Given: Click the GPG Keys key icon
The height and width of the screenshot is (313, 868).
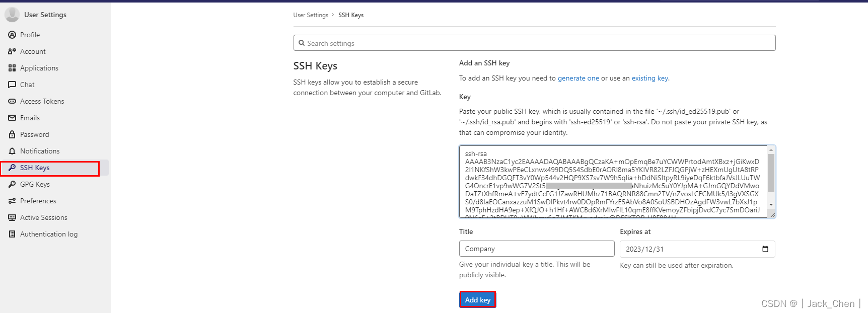Looking at the screenshot, I should click(12, 184).
